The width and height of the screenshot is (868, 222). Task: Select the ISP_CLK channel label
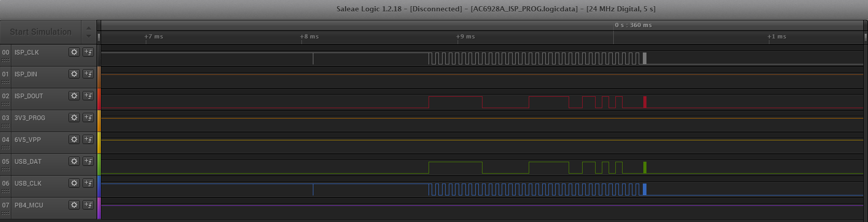[26, 53]
